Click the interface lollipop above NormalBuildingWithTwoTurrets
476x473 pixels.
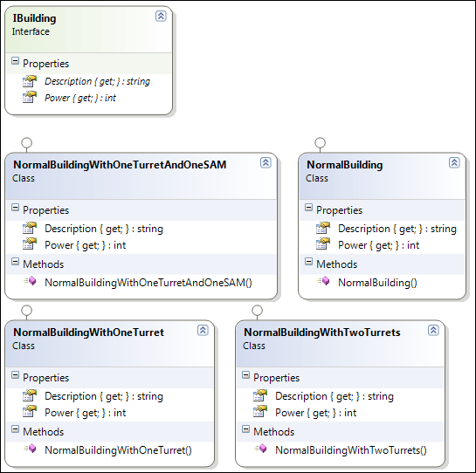[x=257, y=311]
